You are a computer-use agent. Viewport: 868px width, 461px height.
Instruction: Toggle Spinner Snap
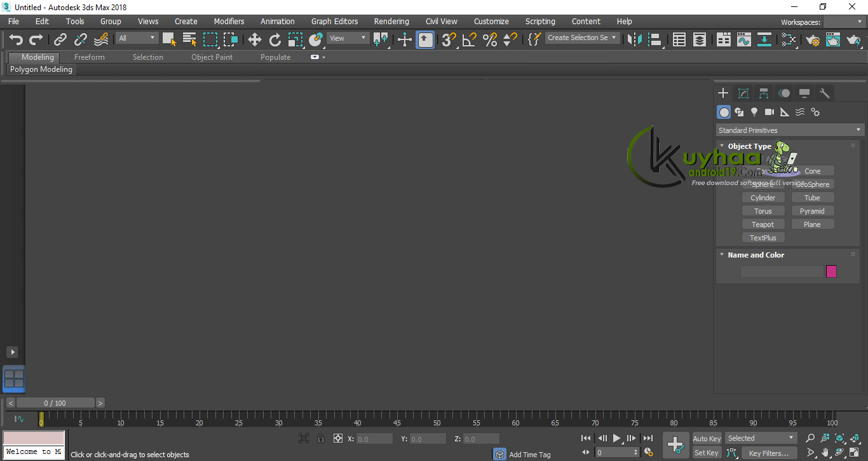(x=510, y=40)
